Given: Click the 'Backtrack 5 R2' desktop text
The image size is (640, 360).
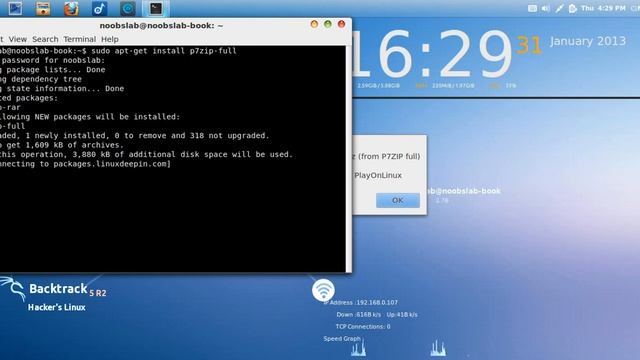Looking at the screenshot, I should [x=68, y=289].
